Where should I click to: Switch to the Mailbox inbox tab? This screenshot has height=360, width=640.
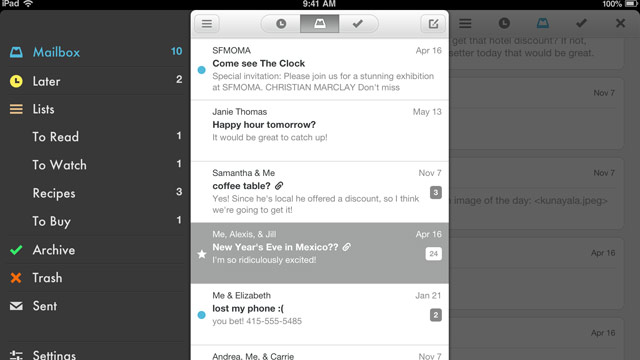click(x=320, y=24)
